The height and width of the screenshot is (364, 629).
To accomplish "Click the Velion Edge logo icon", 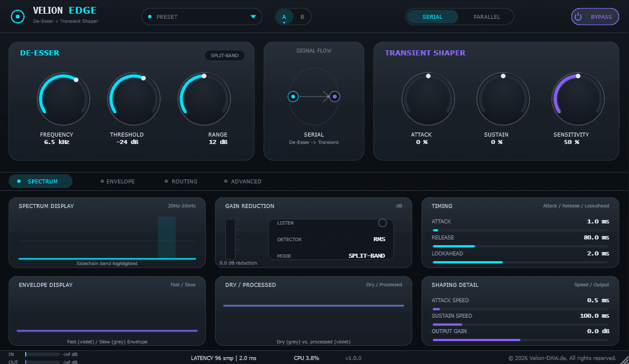I will click(18, 17).
